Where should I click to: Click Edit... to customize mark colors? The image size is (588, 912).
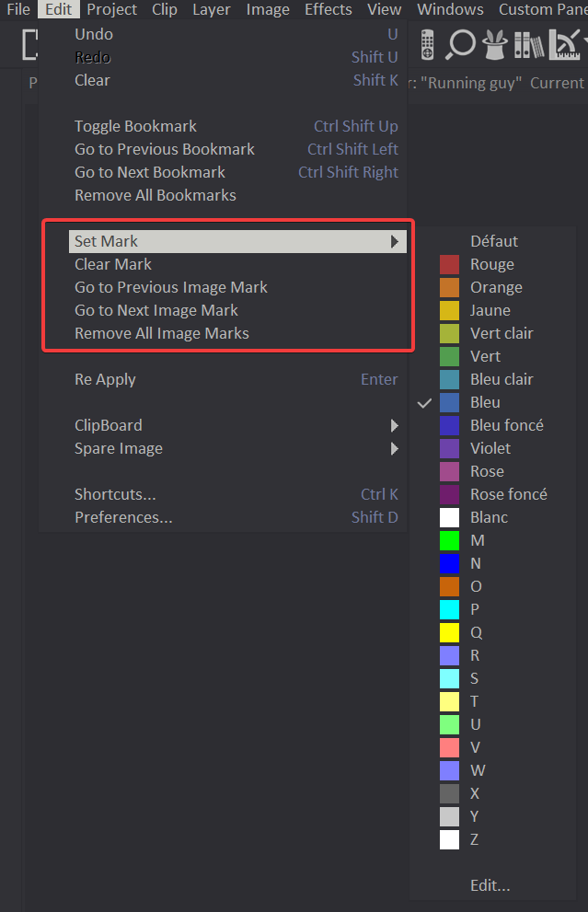490,884
